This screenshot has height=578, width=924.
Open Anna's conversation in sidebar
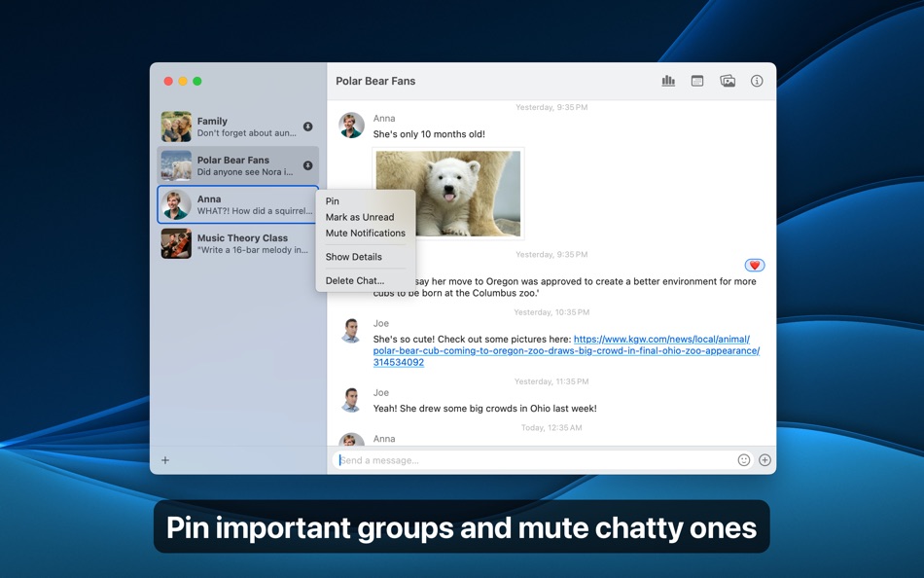point(238,204)
